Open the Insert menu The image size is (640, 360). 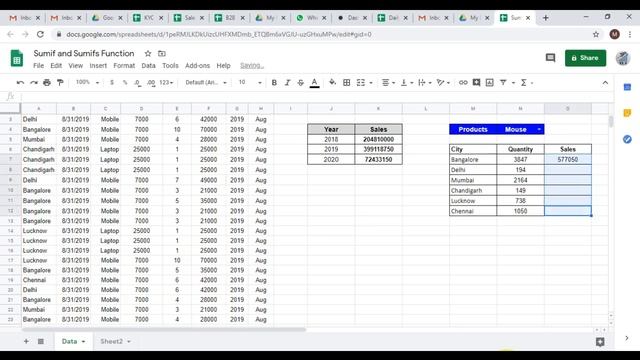point(98,65)
